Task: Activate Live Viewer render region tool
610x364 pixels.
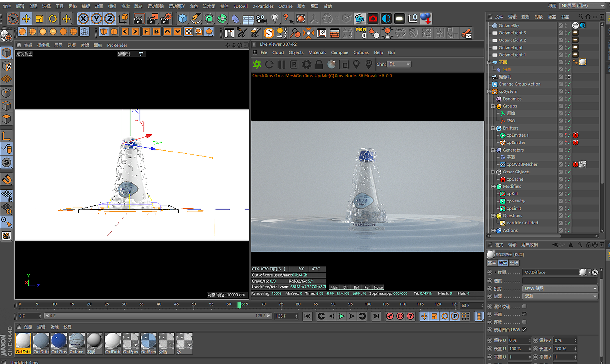Action: (344, 64)
